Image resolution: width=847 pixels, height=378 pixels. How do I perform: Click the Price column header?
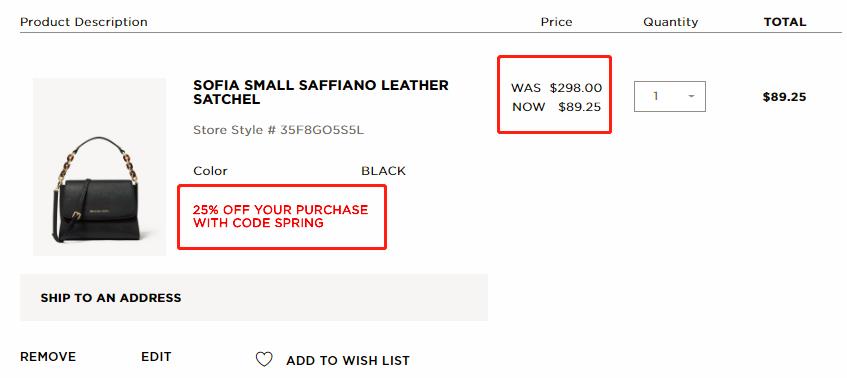556,22
